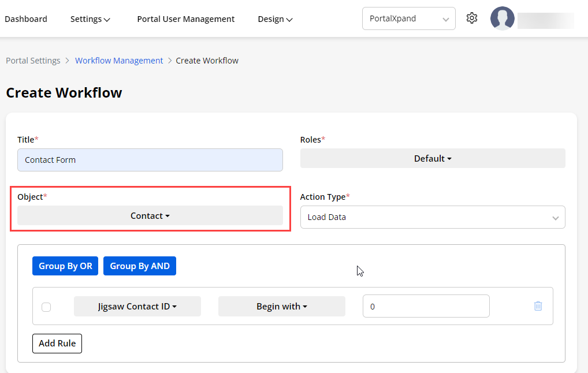Tick the rule selection checkbox

point(46,307)
